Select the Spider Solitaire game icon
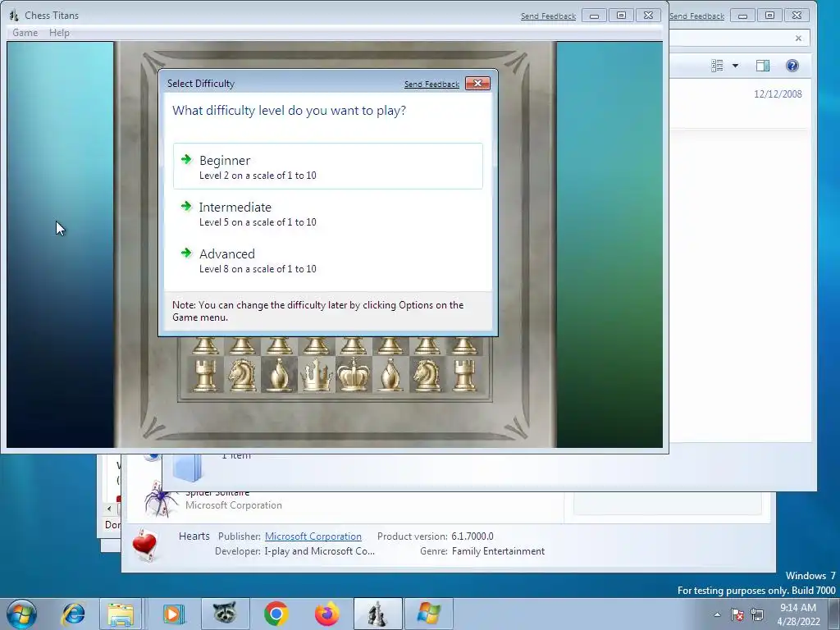 click(x=160, y=500)
